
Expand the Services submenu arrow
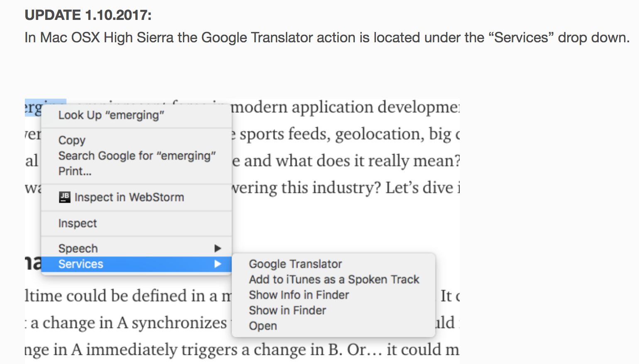click(x=217, y=264)
